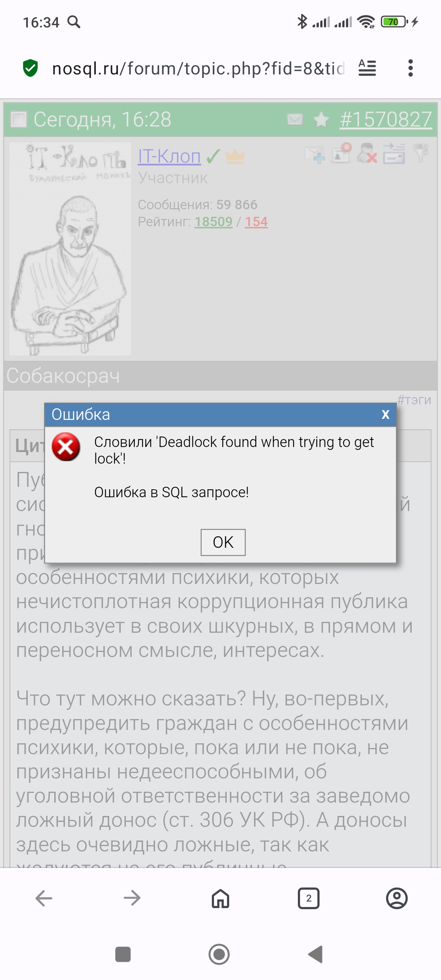
Task: Click the star icon in post header
Action: [321, 120]
